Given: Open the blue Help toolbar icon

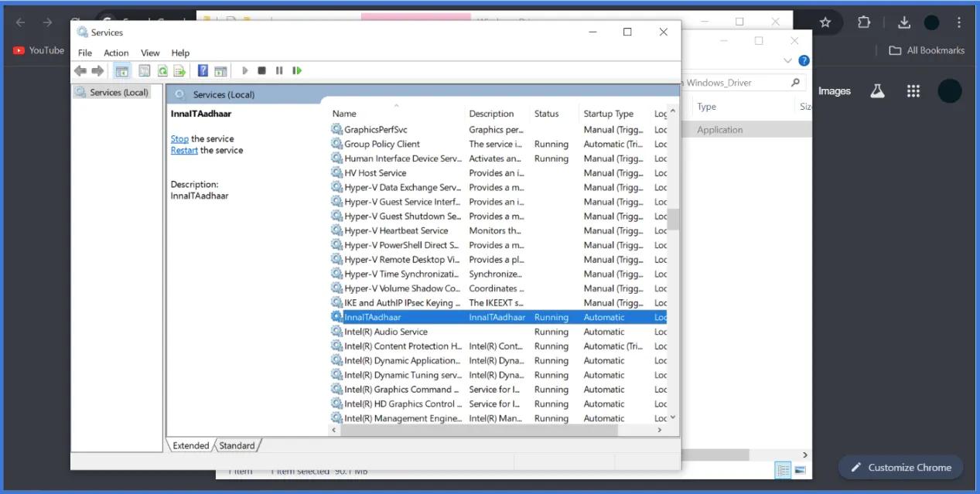Looking at the screenshot, I should click(203, 71).
